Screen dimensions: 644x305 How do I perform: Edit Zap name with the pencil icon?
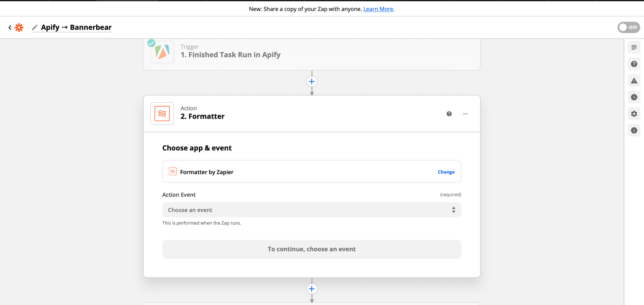pos(35,28)
